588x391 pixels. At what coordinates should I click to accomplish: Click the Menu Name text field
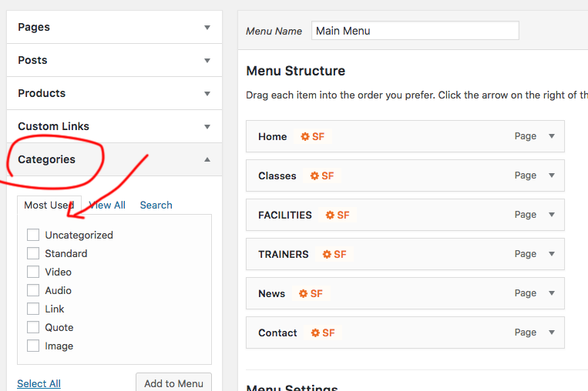point(415,31)
